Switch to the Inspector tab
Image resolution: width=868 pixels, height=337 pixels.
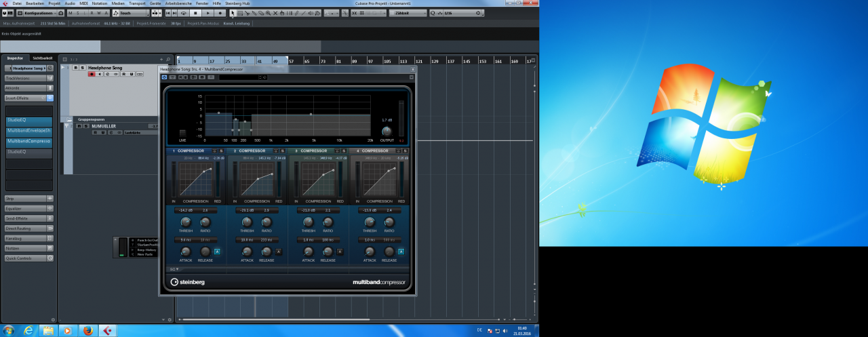tap(15, 58)
